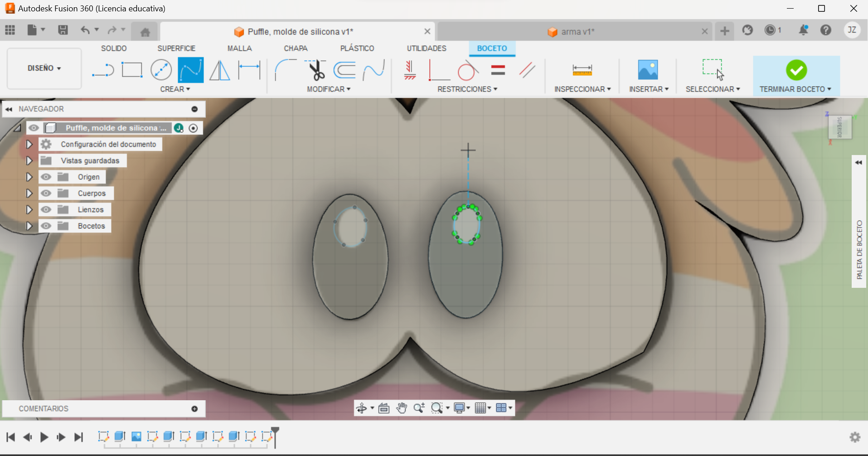Expand the Origen node

coord(29,177)
